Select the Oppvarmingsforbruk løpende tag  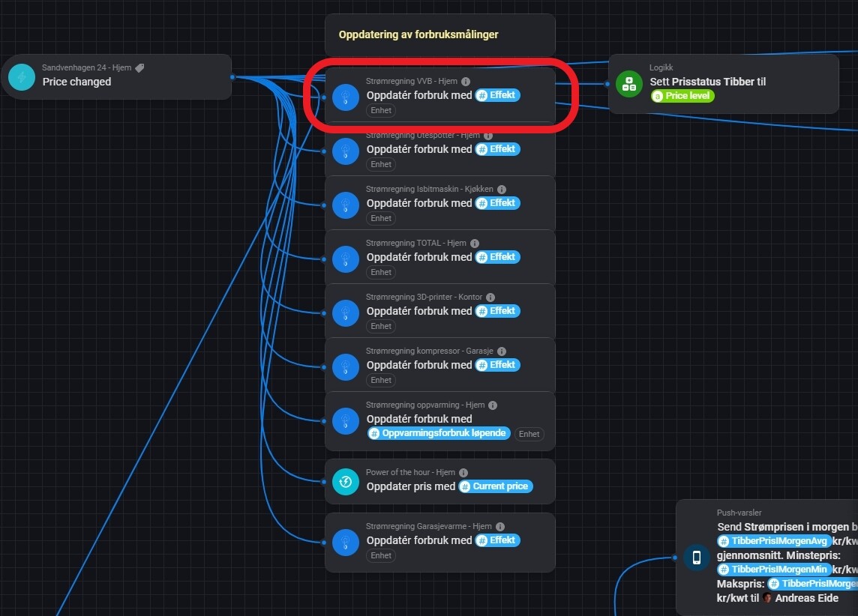coord(439,433)
